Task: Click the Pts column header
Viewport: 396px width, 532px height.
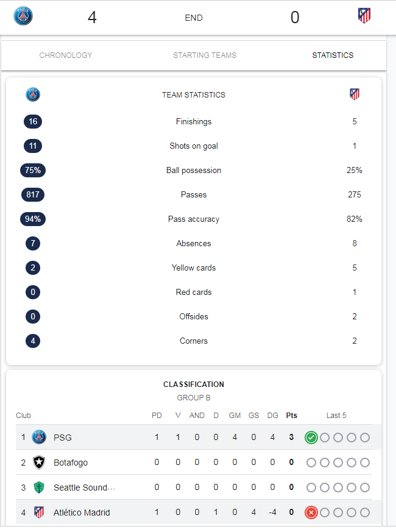Action: pos(291,415)
